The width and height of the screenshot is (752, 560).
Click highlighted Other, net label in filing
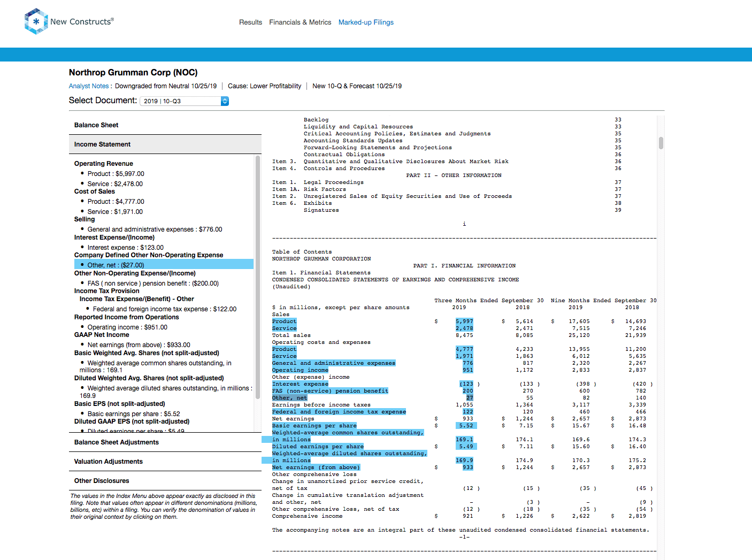[290, 398]
